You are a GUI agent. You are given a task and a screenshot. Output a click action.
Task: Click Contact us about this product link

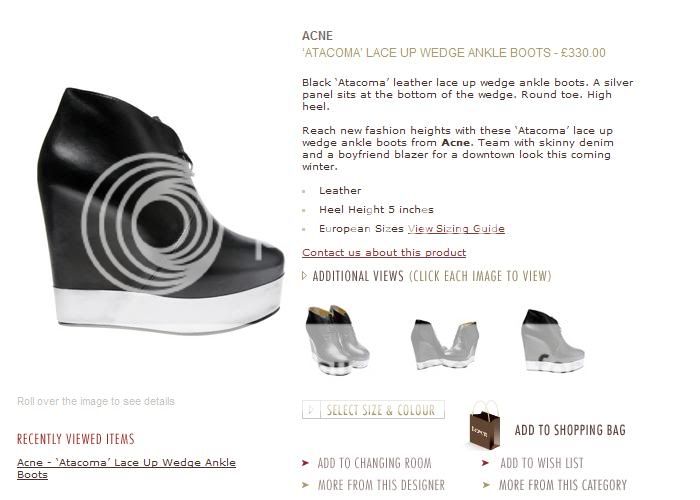tap(384, 253)
